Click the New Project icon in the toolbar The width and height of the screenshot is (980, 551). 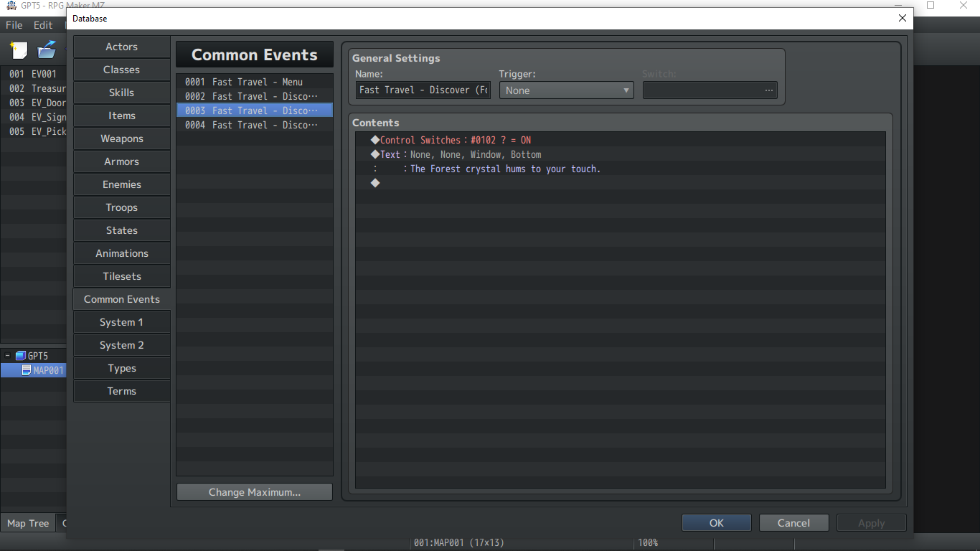point(19,50)
